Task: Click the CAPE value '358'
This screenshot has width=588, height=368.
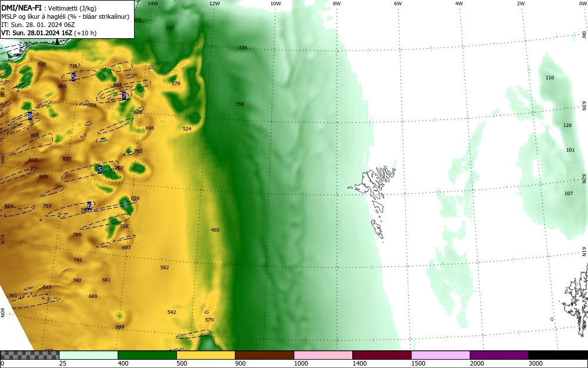Action: pos(240,104)
